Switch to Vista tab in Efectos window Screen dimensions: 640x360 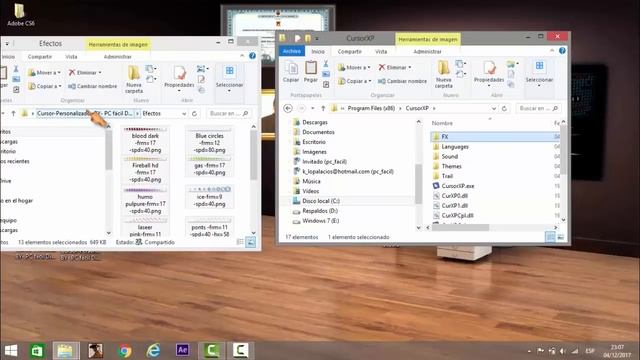coord(71,56)
